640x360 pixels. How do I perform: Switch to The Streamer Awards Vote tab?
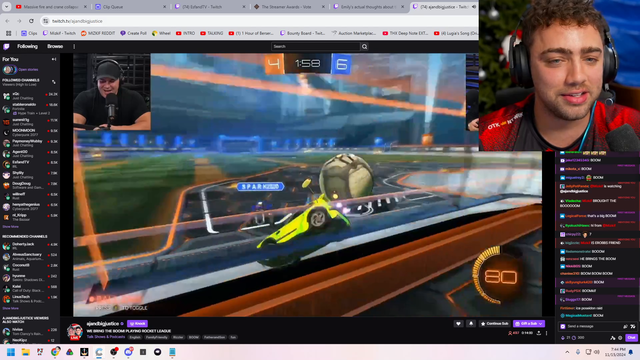click(x=288, y=7)
